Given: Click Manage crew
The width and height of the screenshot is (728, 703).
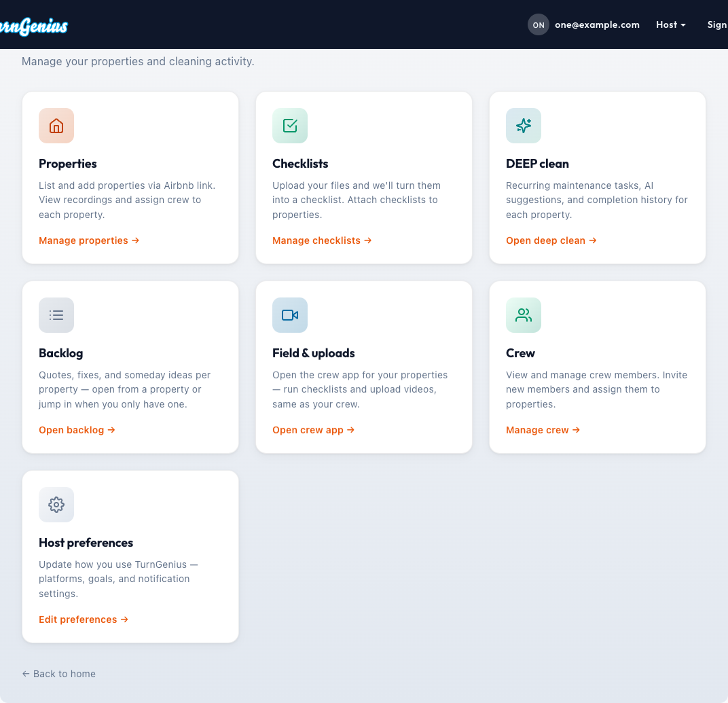Looking at the screenshot, I should tap(543, 429).
